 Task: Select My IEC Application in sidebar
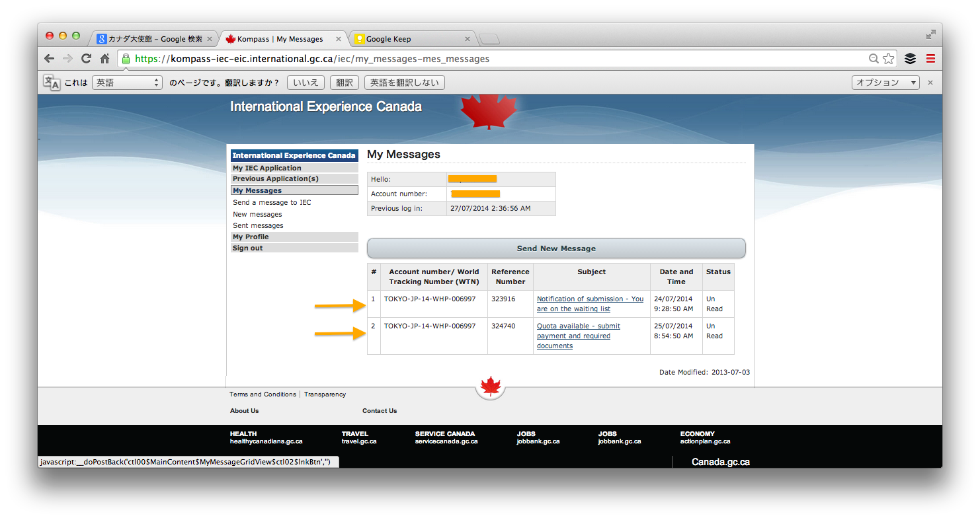[267, 168]
